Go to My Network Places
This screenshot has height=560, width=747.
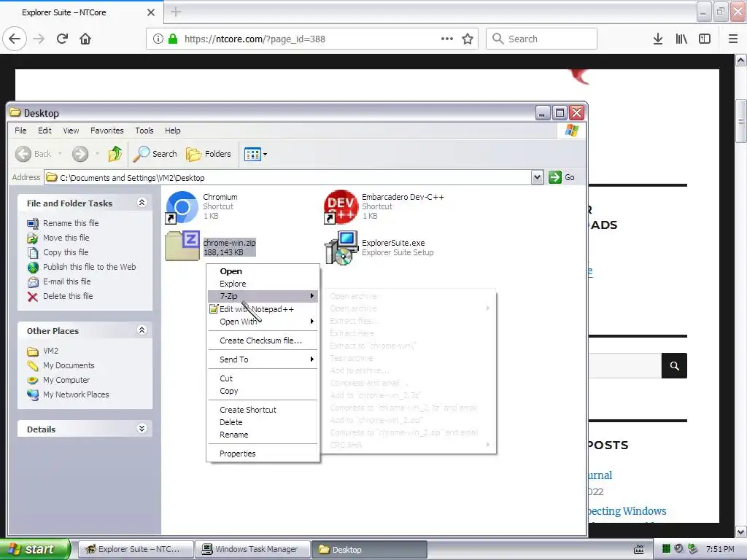(75, 394)
